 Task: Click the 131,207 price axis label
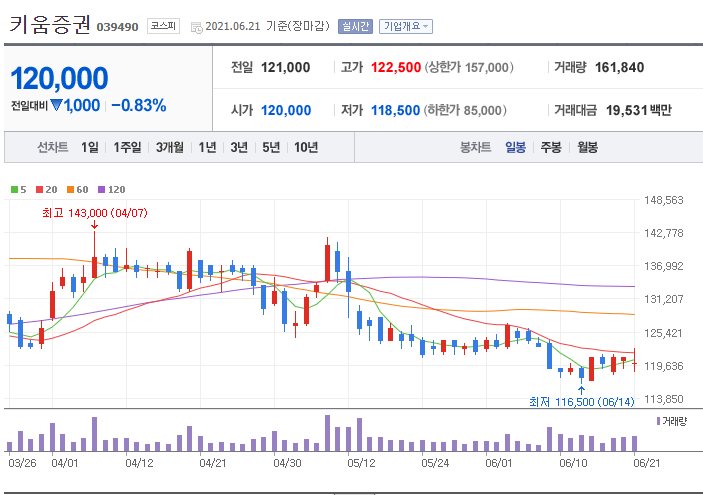pos(664,299)
